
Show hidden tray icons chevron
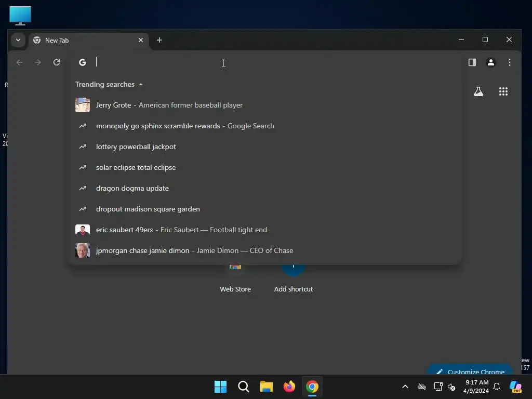(x=405, y=387)
